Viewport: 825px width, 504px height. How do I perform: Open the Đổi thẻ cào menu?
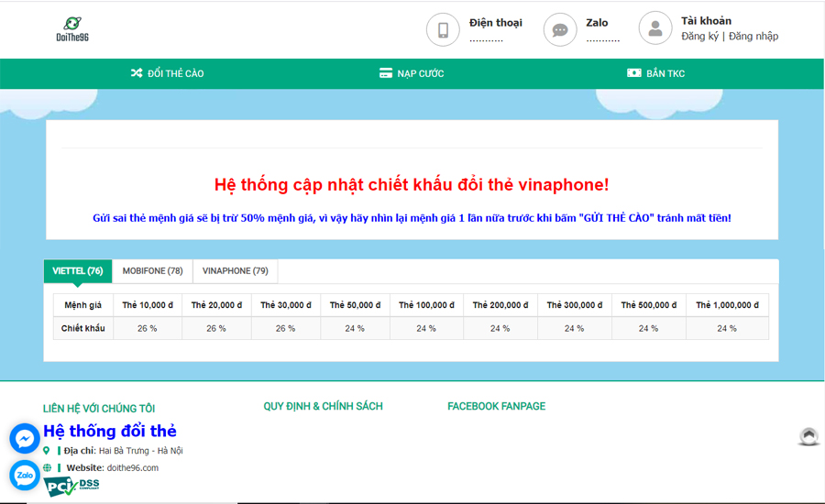(x=168, y=73)
